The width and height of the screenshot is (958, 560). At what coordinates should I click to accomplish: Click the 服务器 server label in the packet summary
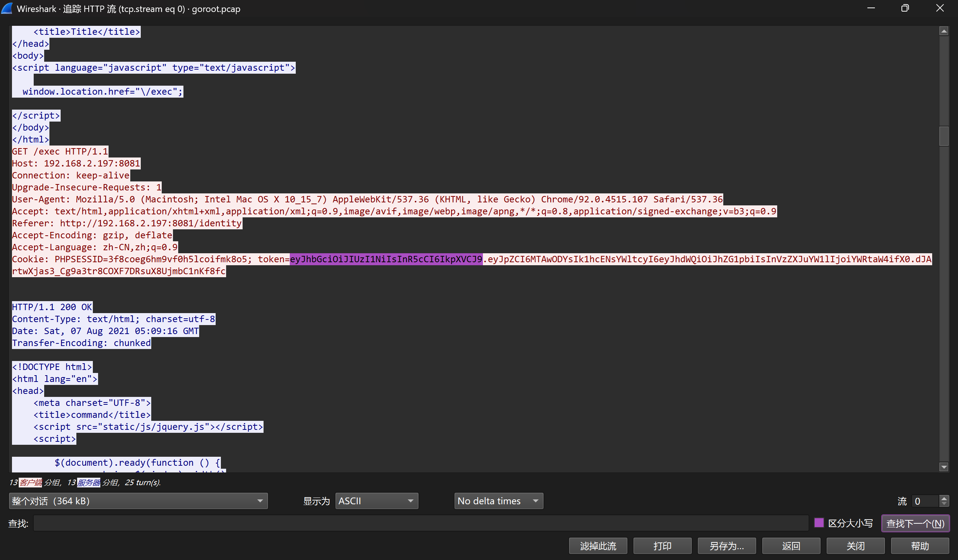89,483
